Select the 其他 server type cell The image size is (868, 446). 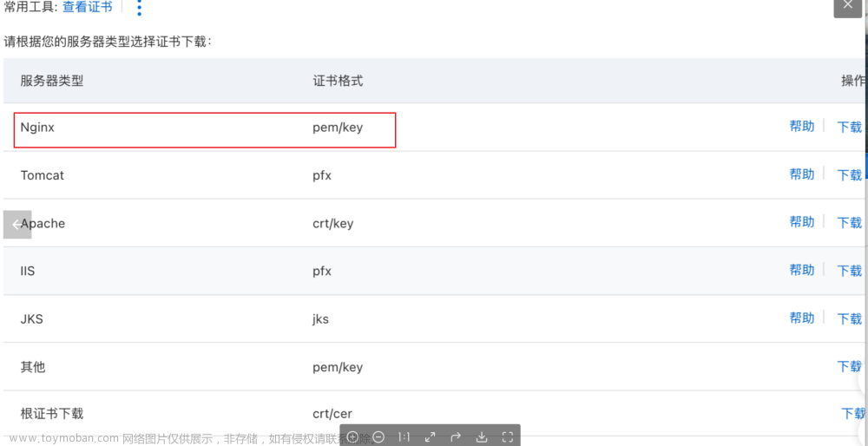point(33,367)
